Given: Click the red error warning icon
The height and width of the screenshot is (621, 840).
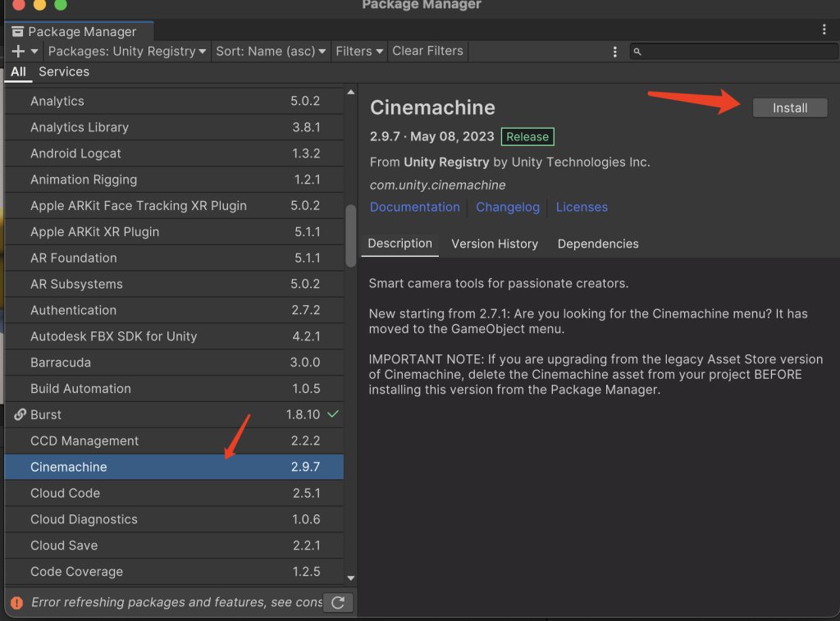Looking at the screenshot, I should point(16,603).
